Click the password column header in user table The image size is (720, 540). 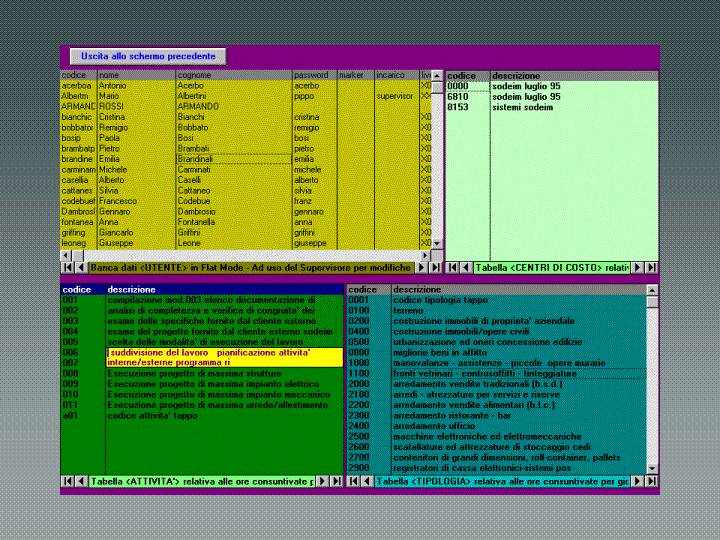(313, 75)
